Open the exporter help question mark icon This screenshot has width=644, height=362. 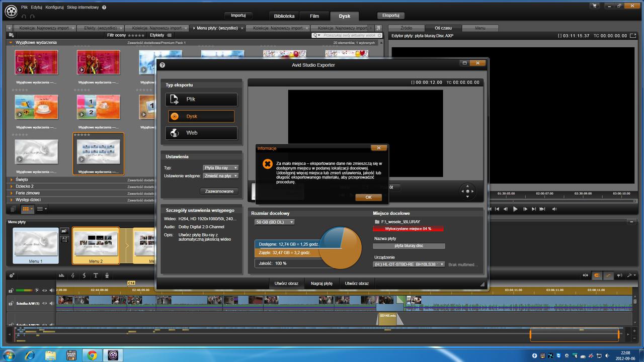[x=162, y=65]
